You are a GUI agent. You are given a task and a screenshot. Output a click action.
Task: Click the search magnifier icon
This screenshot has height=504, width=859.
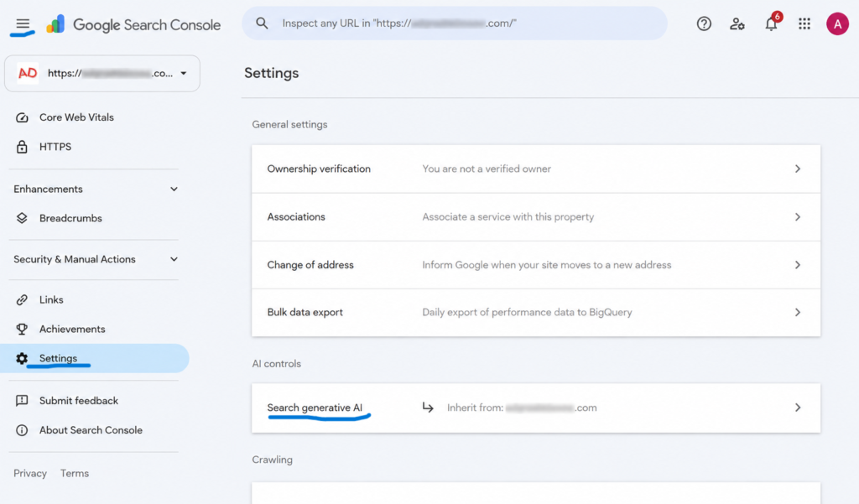click(x=262, y=23)
